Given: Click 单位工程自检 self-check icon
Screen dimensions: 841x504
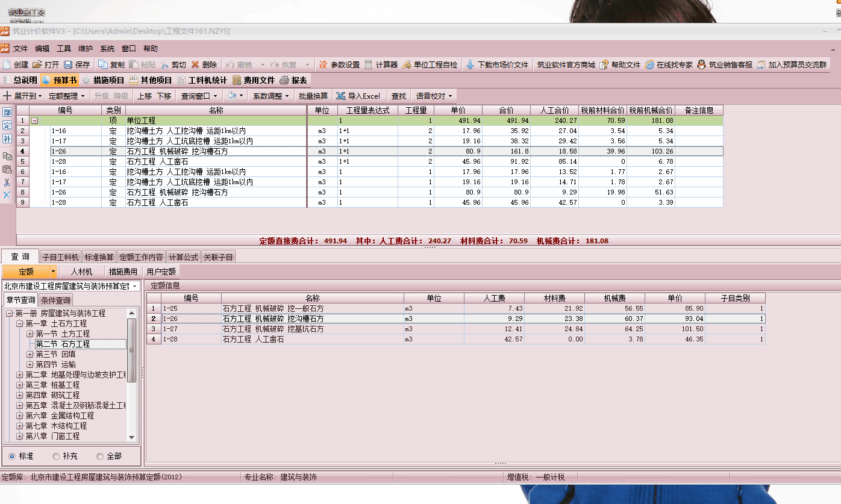Looking at the screenshot, I should 407,64.
